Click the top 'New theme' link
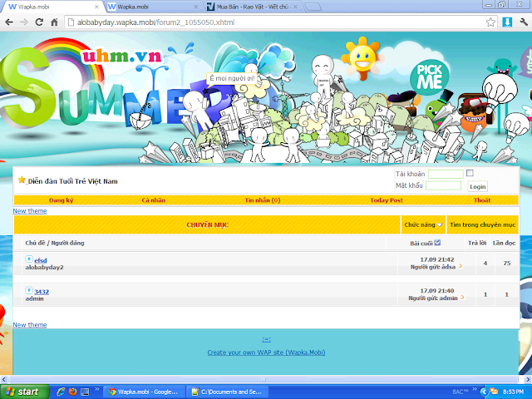Screen dimensions: 532x399 30,210
